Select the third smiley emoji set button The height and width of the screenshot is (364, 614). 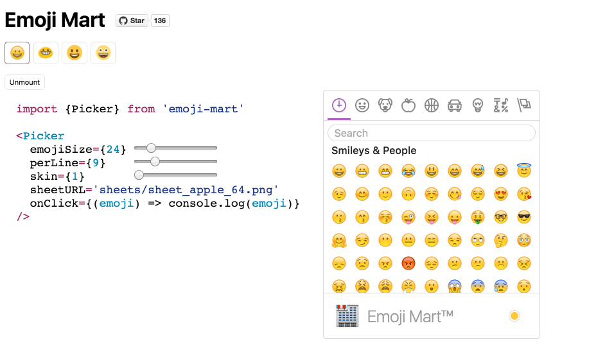[x=75, y=53]
